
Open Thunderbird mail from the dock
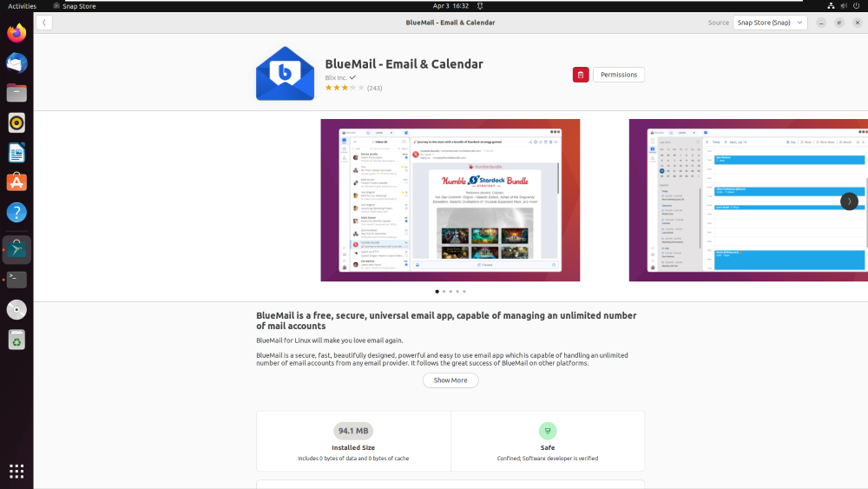pyautogui.click(x=16, y=63)
